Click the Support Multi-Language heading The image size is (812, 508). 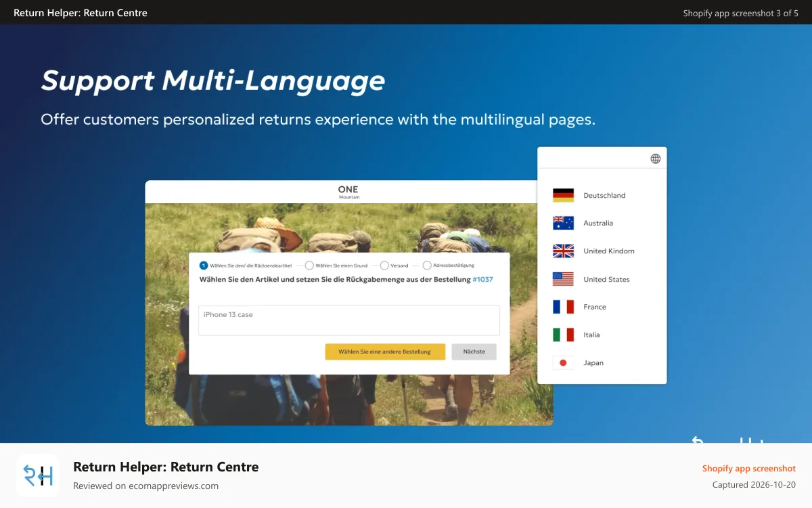click(x=212, y=80)
